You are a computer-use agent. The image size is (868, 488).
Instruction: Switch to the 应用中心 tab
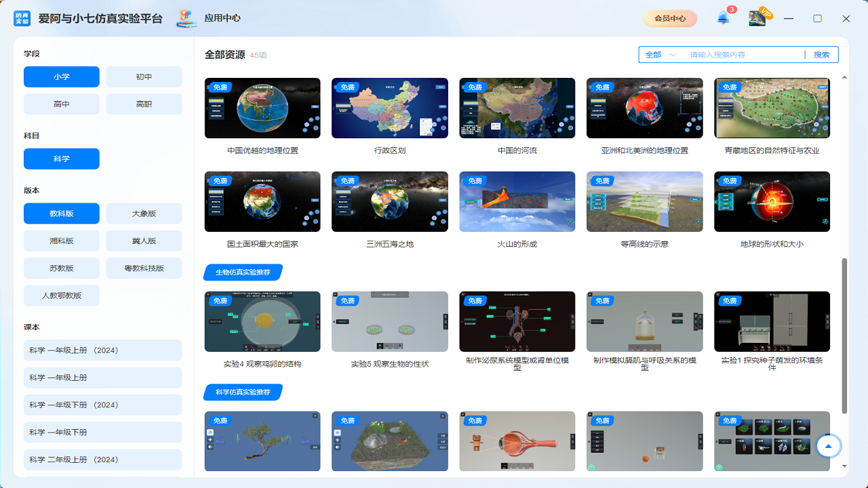tap(223, 18)
